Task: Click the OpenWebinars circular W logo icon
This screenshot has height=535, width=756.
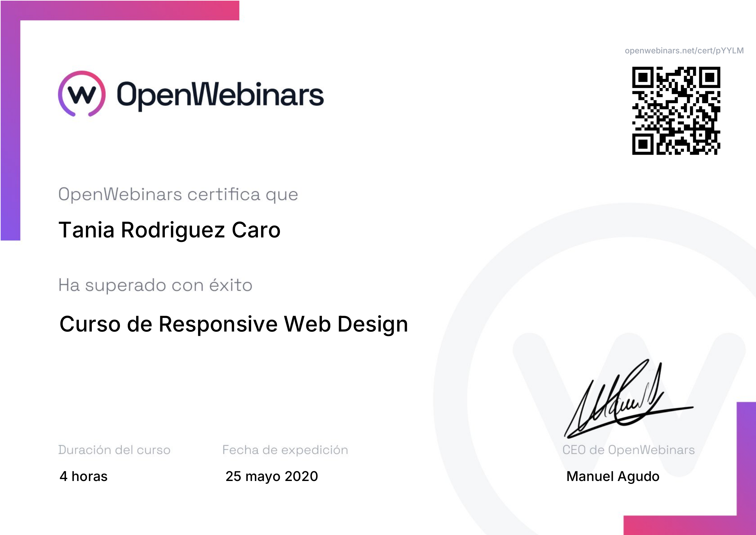Action: coord(82,94)
